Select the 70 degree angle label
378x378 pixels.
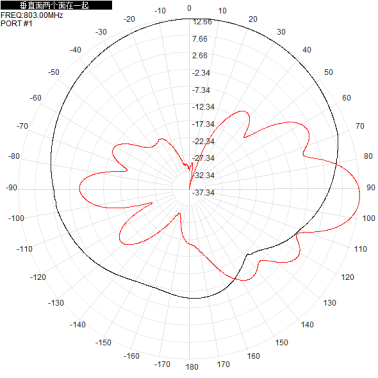(360, 126)
